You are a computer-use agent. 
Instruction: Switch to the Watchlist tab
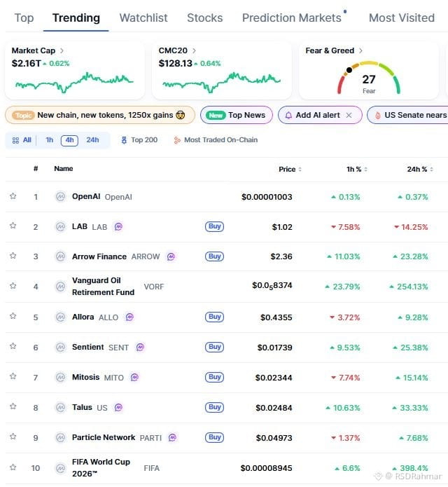point(143,18)
